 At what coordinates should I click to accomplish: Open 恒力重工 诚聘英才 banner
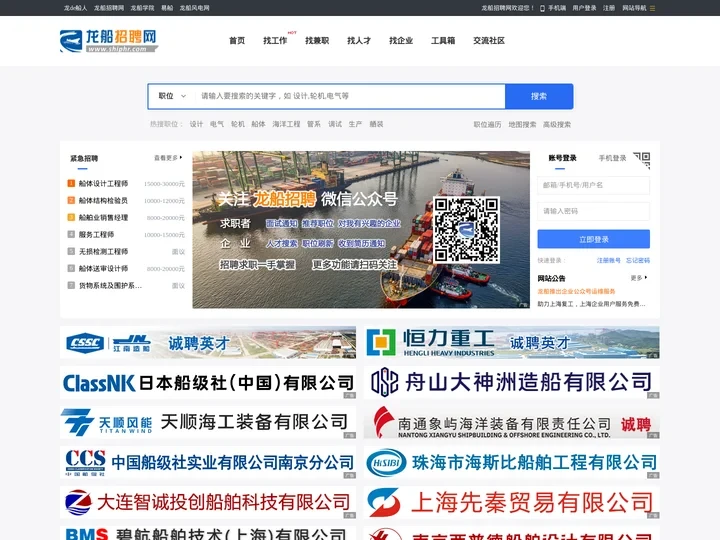(x=512, y=343)
